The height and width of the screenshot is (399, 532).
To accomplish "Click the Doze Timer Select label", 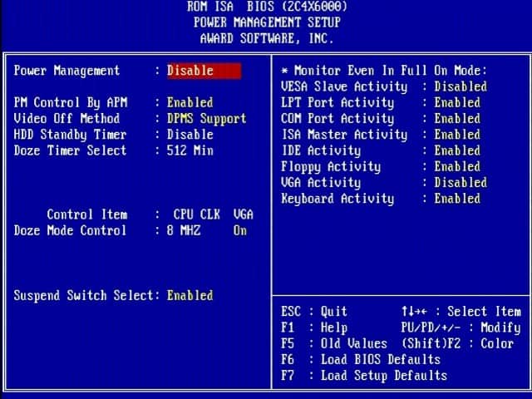I will [x=70, y=150].
